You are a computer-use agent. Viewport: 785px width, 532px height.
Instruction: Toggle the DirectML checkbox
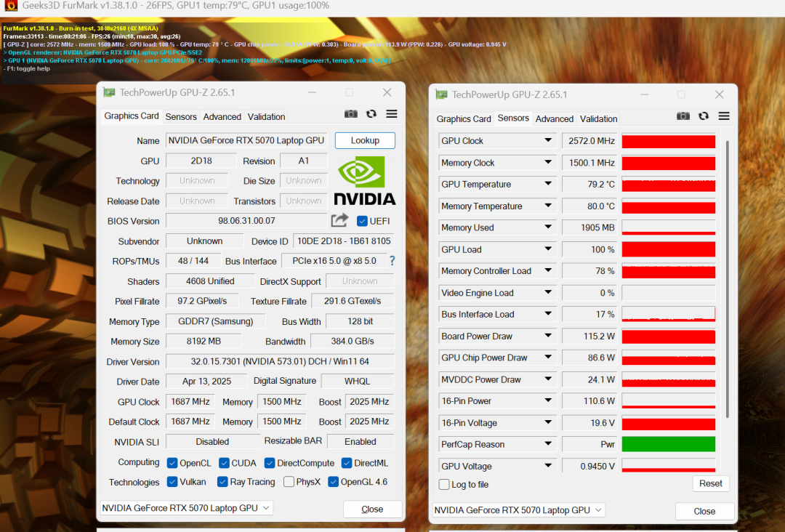coord(347,463)
